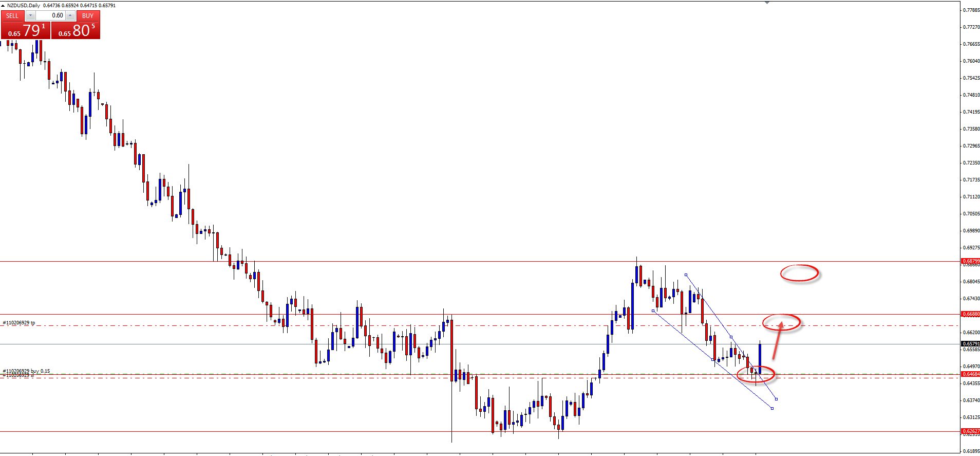Decrease trade volume with down arrow
The height and width of the screenshot is (456, 980).
pyautogui.click(x=30, y=16)
